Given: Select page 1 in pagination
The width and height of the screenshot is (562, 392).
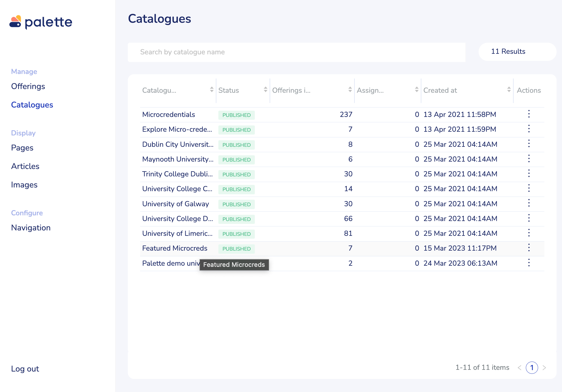Looking at the screenshot, I should pos(532,368).
